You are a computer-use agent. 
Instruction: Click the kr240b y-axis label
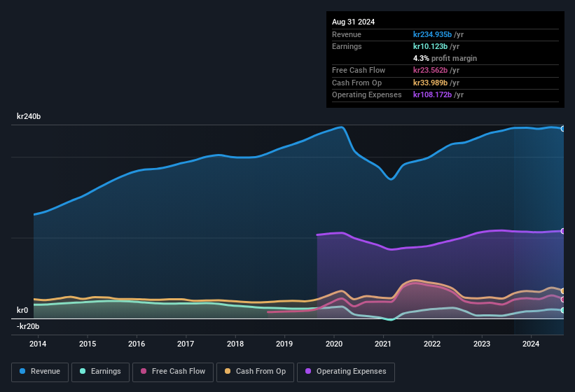(x=29, y=116)
